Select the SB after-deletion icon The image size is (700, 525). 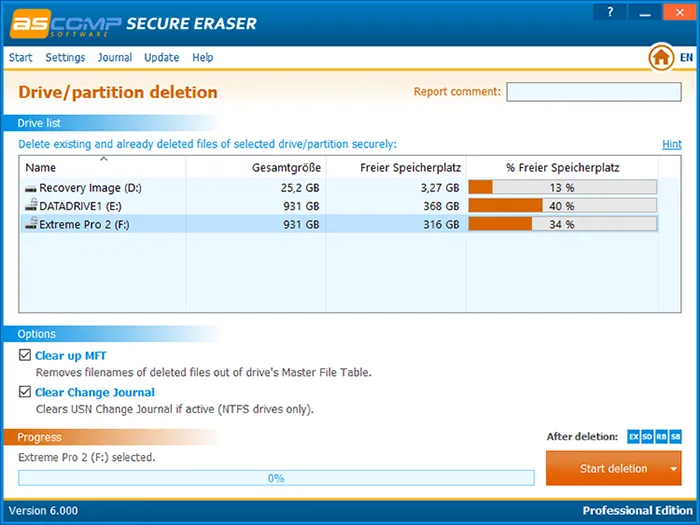click(x=676, y=437)
